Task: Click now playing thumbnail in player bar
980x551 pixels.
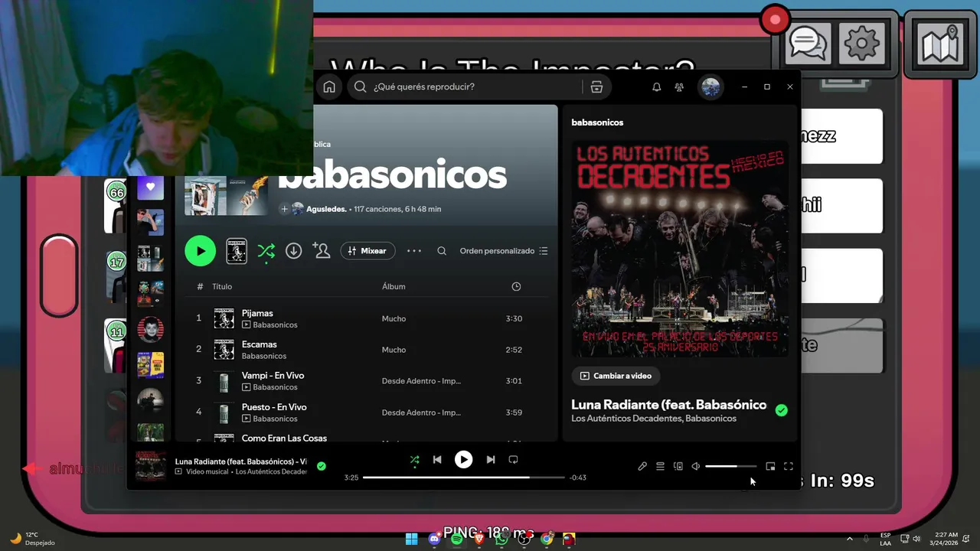Action: [151, 466]
